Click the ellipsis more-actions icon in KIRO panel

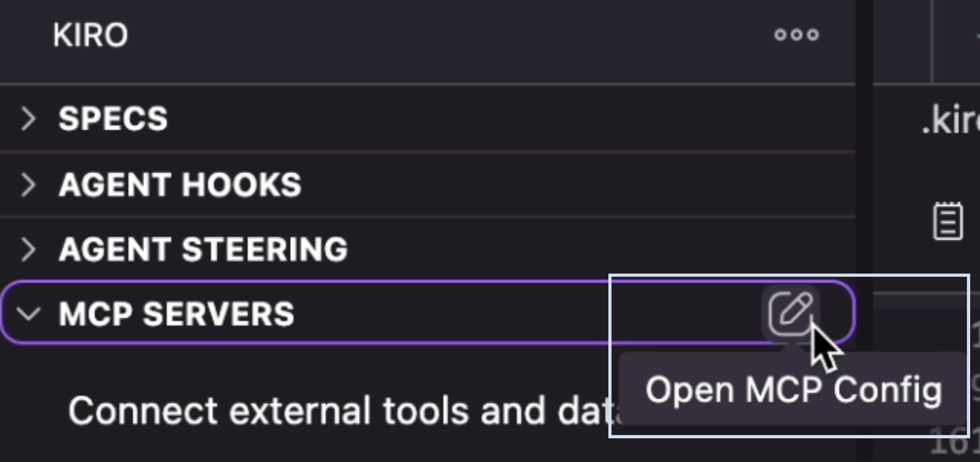coord(796,35)
